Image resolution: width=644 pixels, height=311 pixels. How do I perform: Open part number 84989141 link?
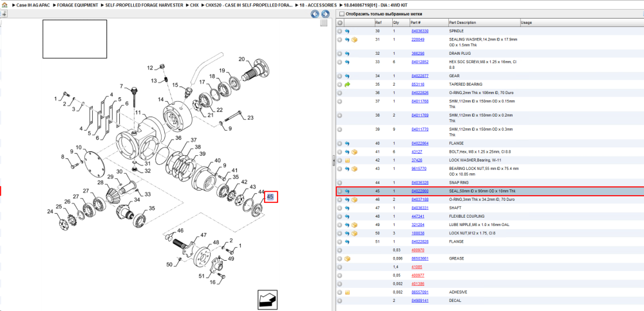point(420,301)
